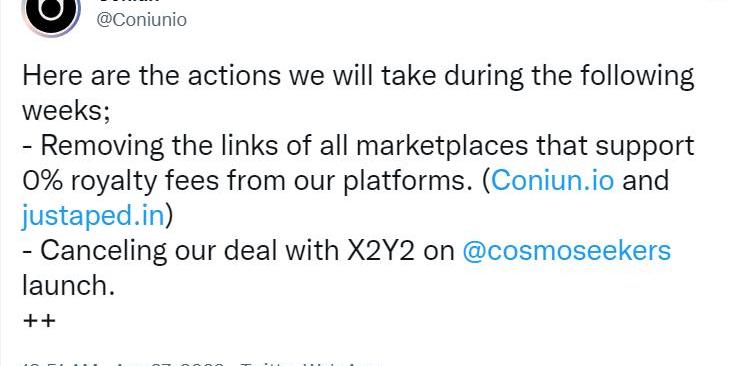Click the word "launch." in the tweet

pos(69,286)
